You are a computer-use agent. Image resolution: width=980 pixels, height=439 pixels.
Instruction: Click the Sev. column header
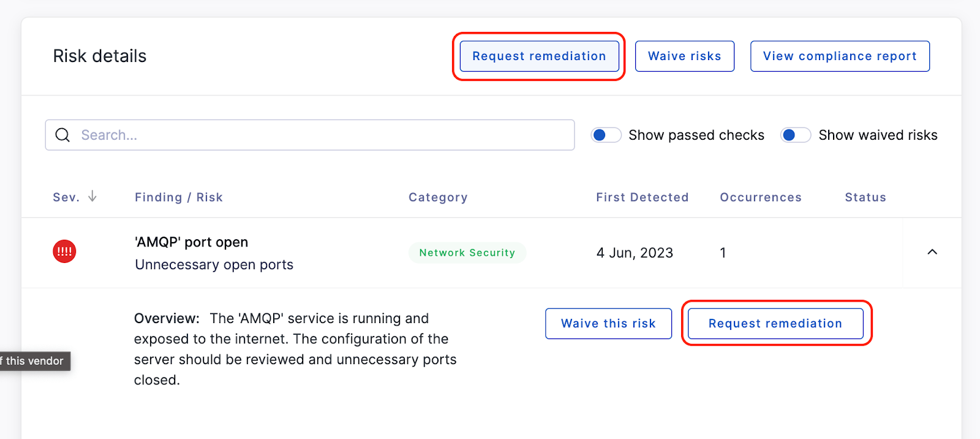click(66, 197)
